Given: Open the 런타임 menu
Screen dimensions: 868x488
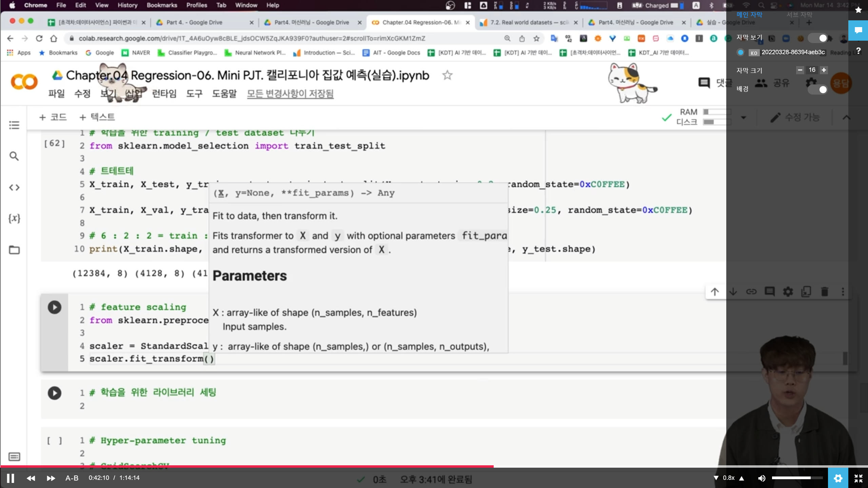Looking at the screenshot, I should 164,94.
